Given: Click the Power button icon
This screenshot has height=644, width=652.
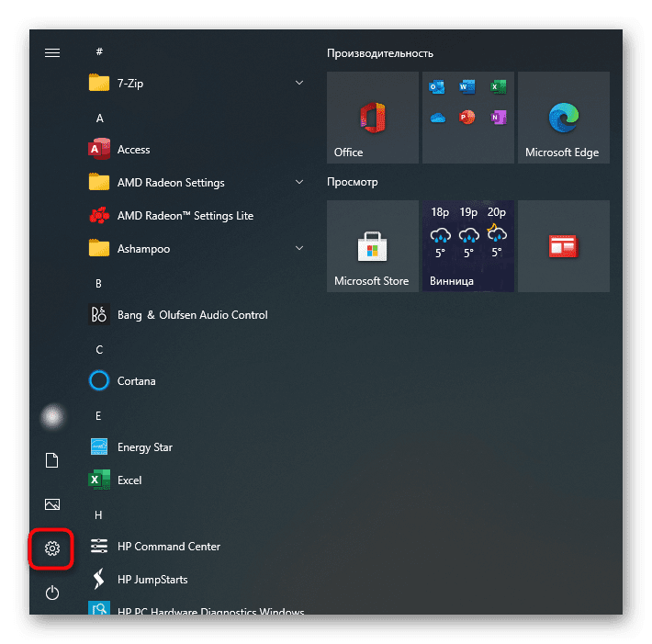Looking at the screenshot, I should point(52,593).
